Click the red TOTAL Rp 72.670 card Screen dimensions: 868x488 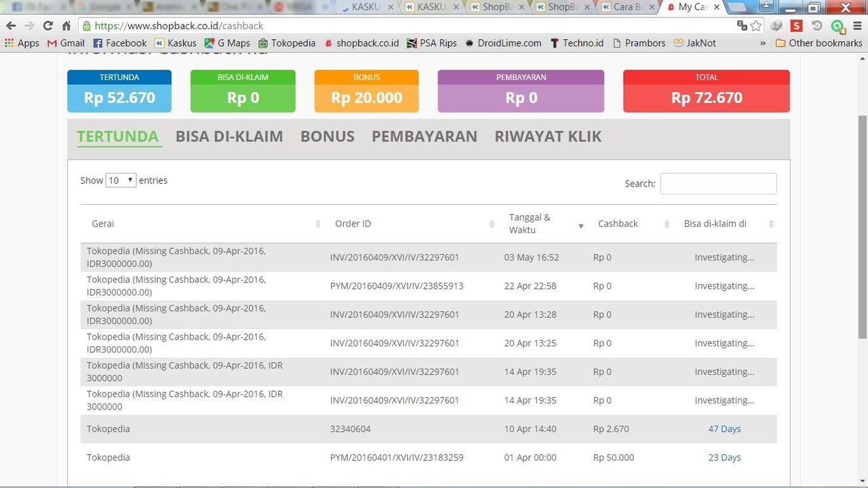tap(707, 91)
